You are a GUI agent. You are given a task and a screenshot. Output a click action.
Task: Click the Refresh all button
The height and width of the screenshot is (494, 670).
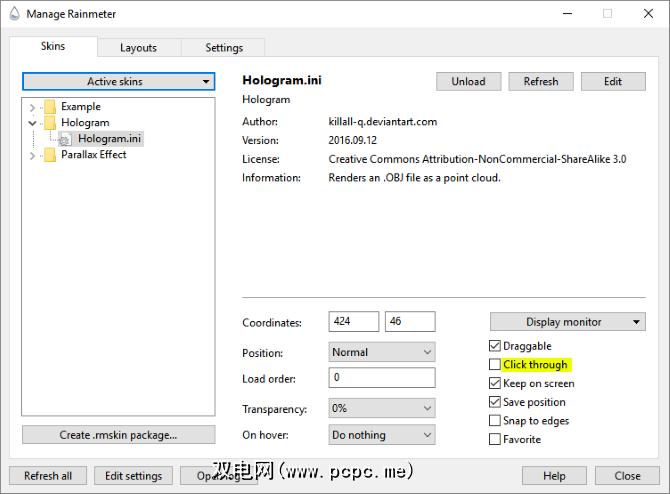pos(48,476)
